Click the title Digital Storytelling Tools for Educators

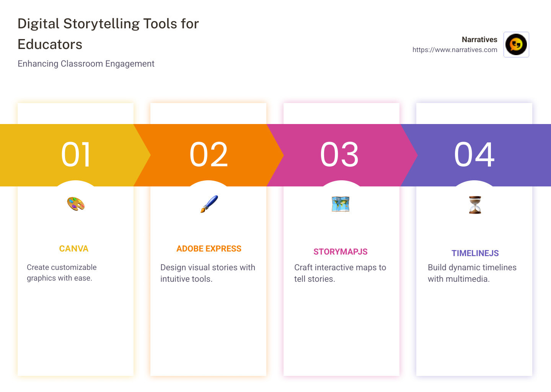tap(108, 34)
